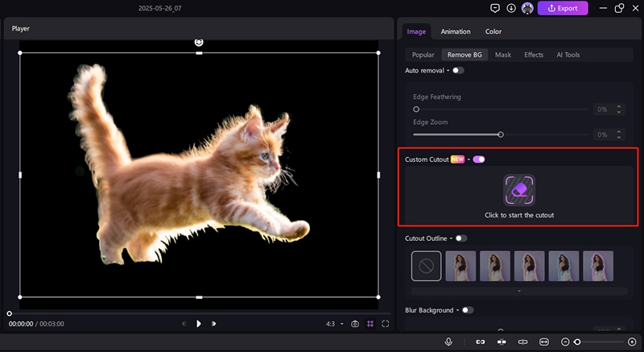Viewport: 644px width, 352px height.
Task: Click the eraser cutout icon to start
Action: [x=519, y=190]
